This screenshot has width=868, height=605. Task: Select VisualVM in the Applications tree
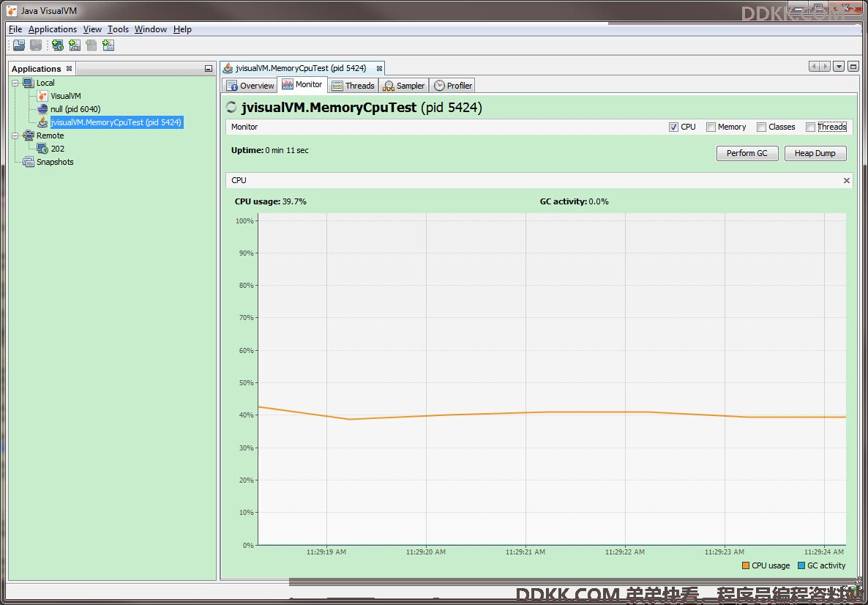(66, 96)
